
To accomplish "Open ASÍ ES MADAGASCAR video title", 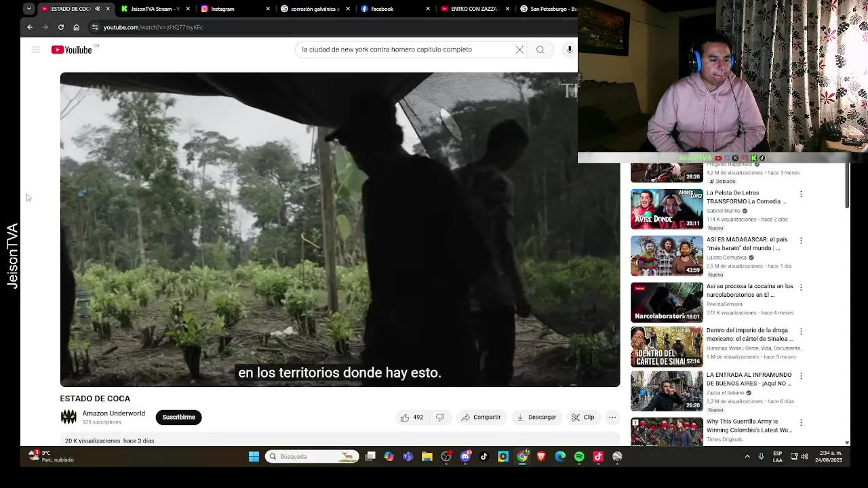I will click(x=747, y=244).
